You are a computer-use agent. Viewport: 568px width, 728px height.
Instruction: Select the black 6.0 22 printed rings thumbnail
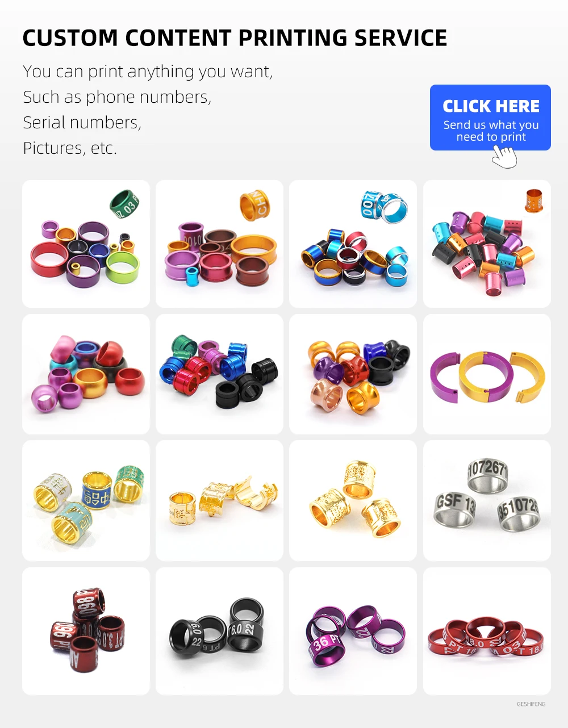219,631
